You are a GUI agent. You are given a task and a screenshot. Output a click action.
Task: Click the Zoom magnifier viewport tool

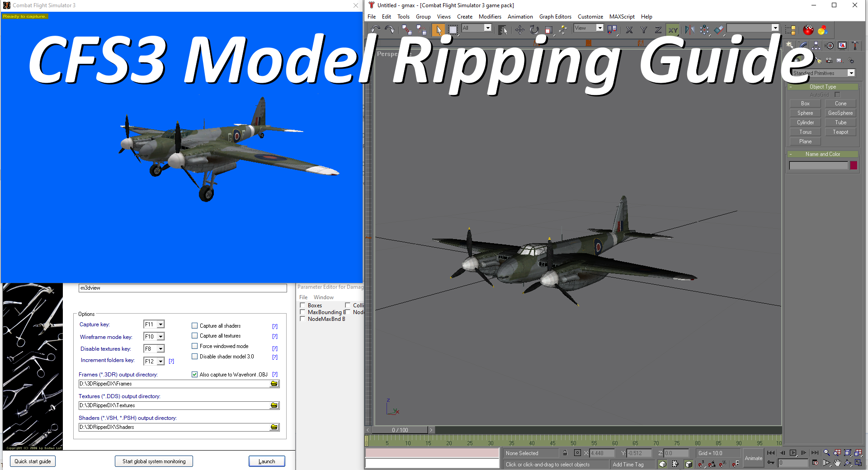(x=826, y=452)
